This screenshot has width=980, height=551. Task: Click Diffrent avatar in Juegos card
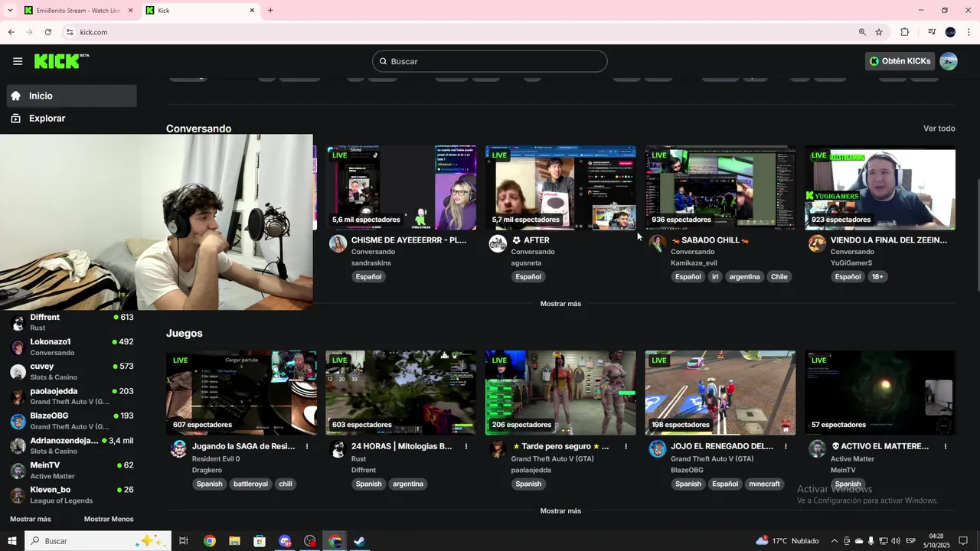tap(338, 449)
